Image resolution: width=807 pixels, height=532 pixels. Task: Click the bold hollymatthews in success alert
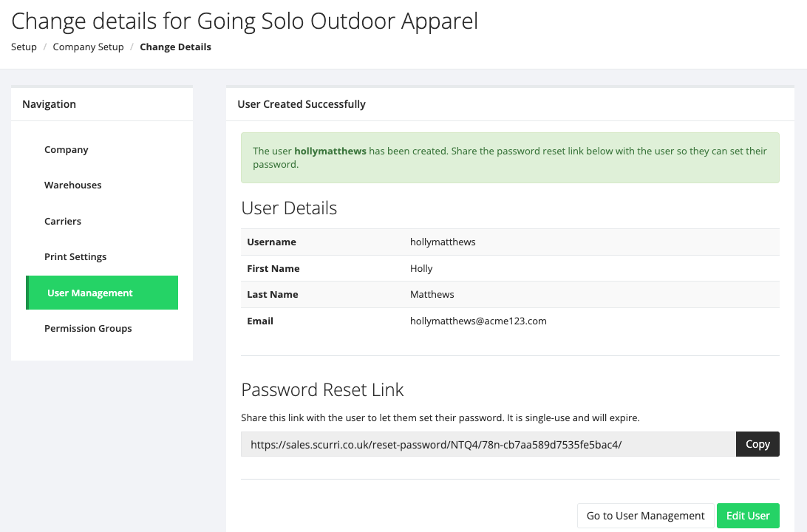click(x=330, y=151)
